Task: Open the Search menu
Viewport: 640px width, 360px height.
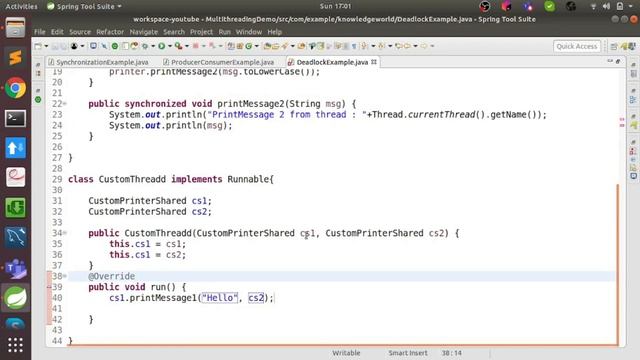Action: click(174, 32)
